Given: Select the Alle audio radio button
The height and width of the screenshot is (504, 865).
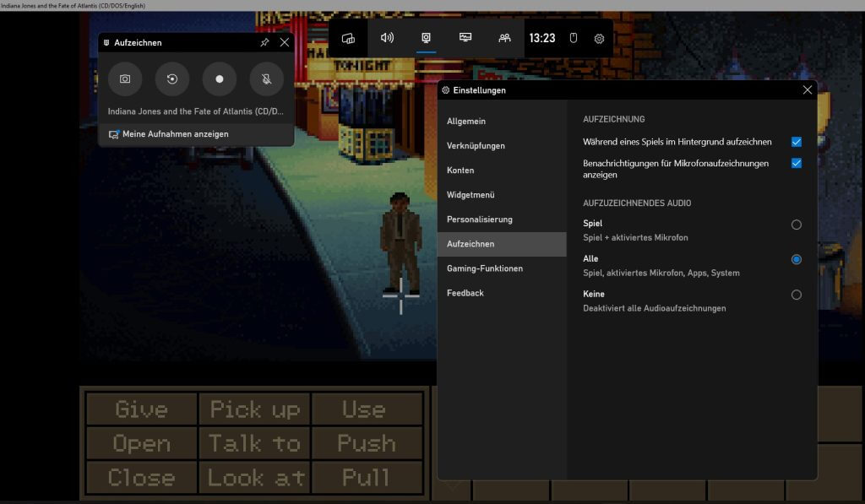Looking at the screenshot, I should click(x=796, y=259).
